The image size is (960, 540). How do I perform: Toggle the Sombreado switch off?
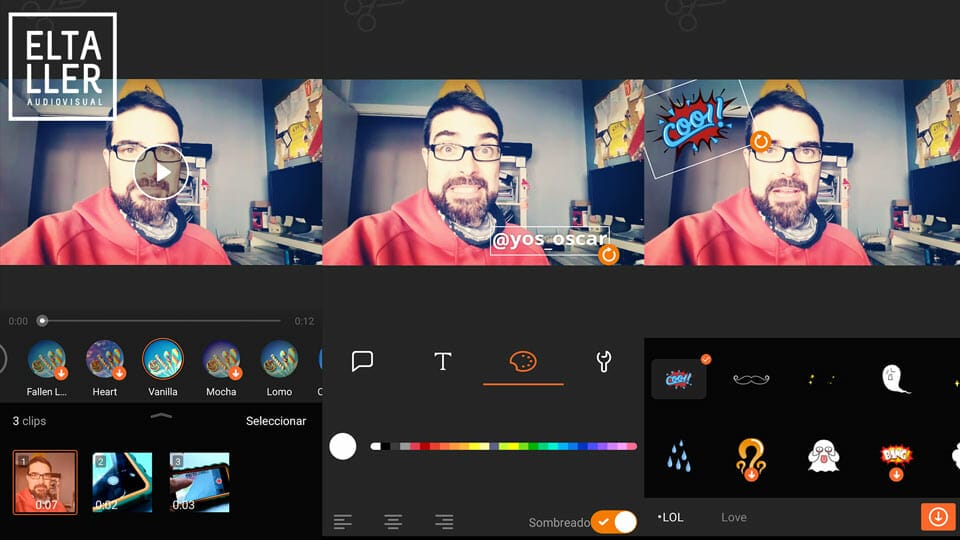[614, 522]
